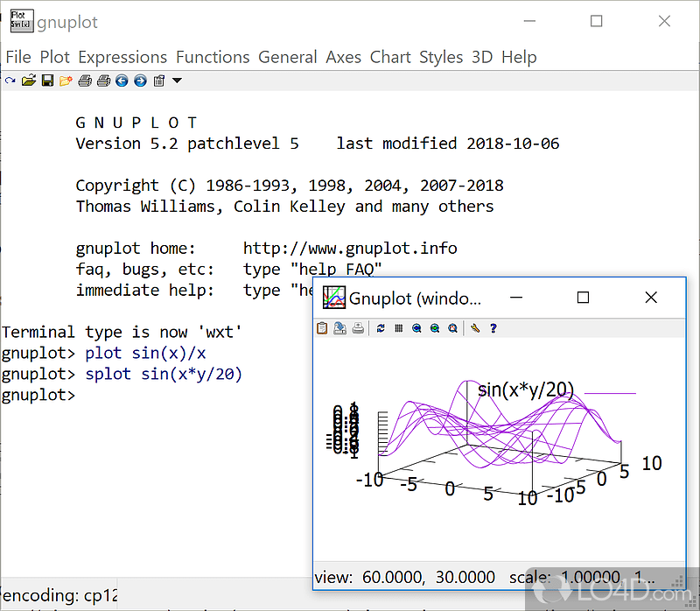Screen dimensions: 700x611
Task: Click the encoding status bar entry
Action: point(59,595)
